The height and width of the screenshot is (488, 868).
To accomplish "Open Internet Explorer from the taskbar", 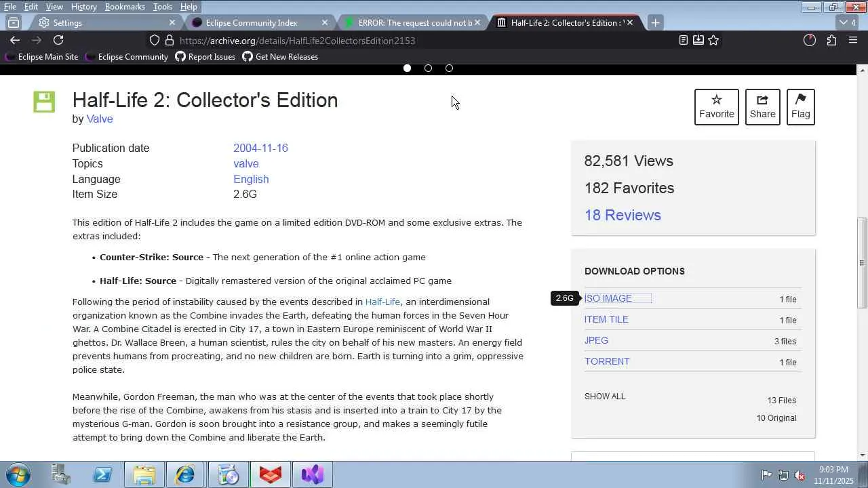I will pyautogui.click(x=185, y=475).
